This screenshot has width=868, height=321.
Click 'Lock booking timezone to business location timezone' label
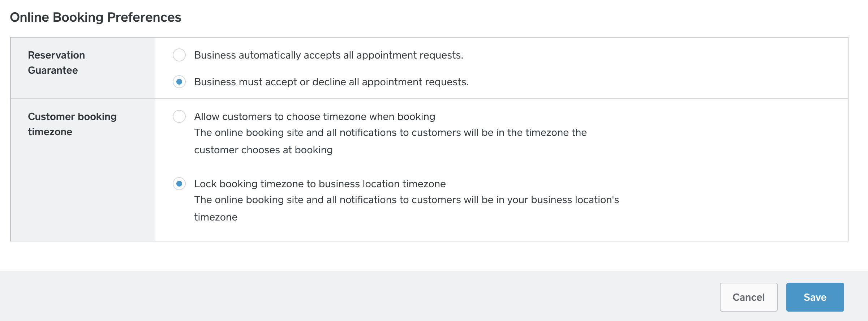(320, 184)
